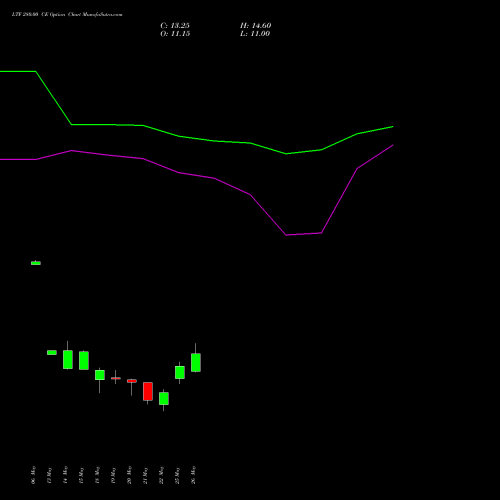The height and width of the screenshot is (500, 500).
Task: Click the 20 May date label
Action: [129, 475]
